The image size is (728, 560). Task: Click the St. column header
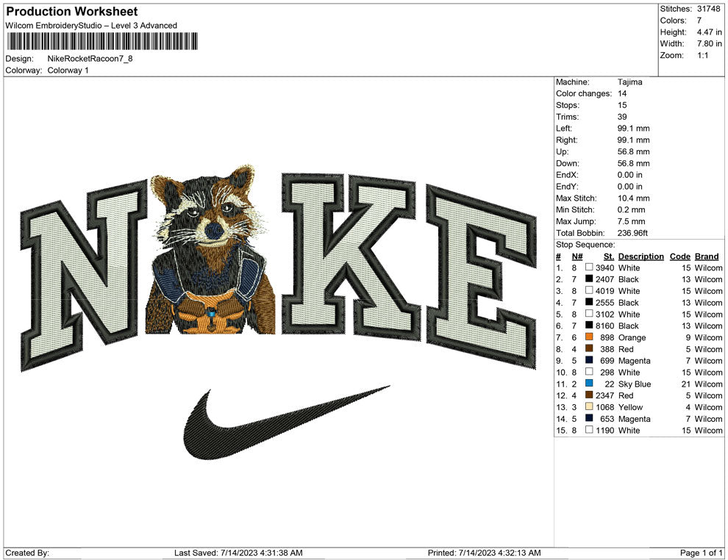pos(609,256)
